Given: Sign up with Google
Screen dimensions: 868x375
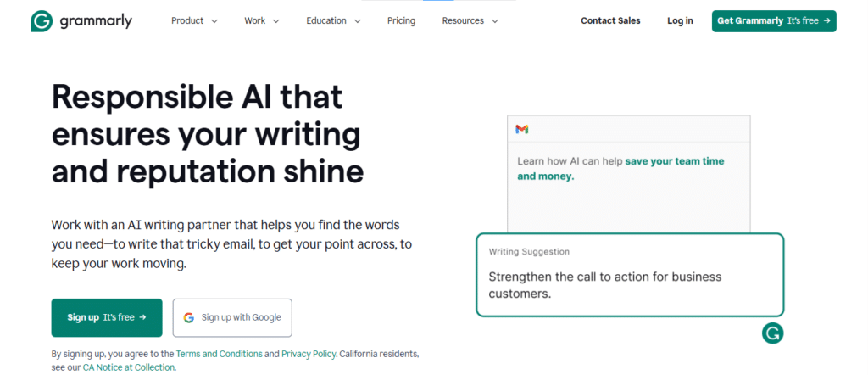Looking at the screenshot, I should click(232, 318).
